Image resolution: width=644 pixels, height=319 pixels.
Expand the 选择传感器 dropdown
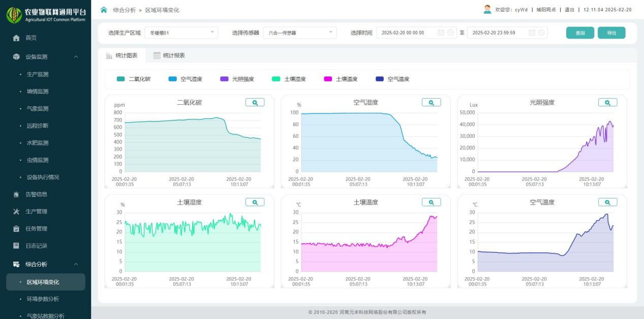pos(300,33)
